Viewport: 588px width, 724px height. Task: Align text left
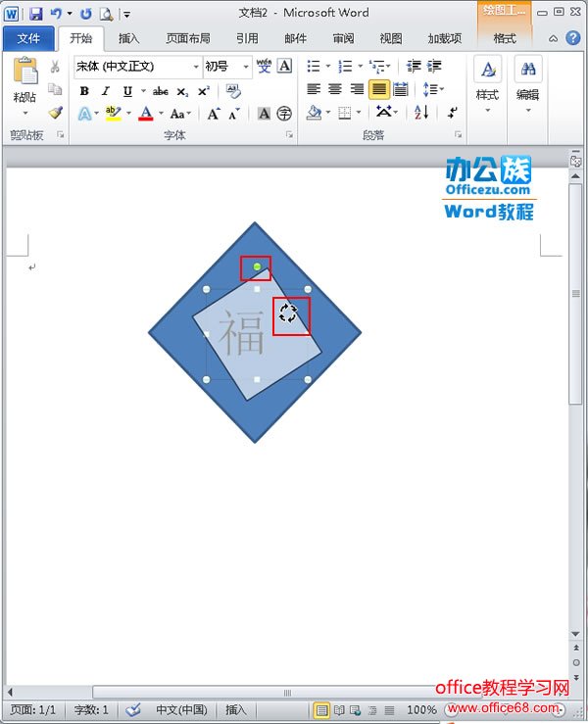pyautogui.click(x=314, y=88)
